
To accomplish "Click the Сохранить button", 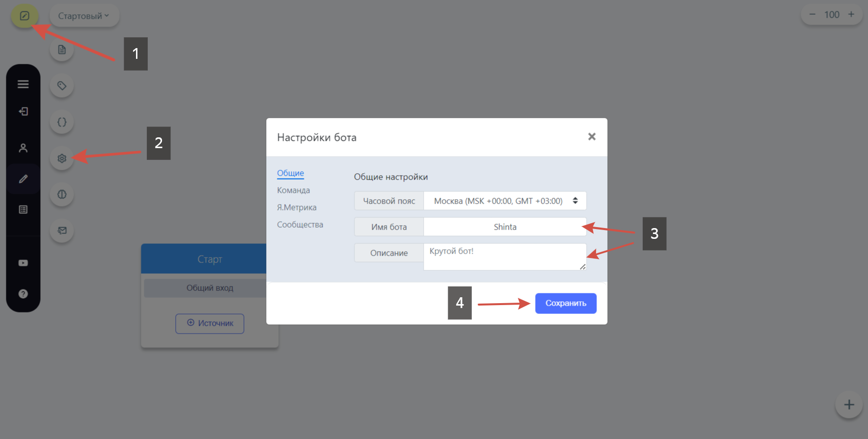I will (566, 303).
